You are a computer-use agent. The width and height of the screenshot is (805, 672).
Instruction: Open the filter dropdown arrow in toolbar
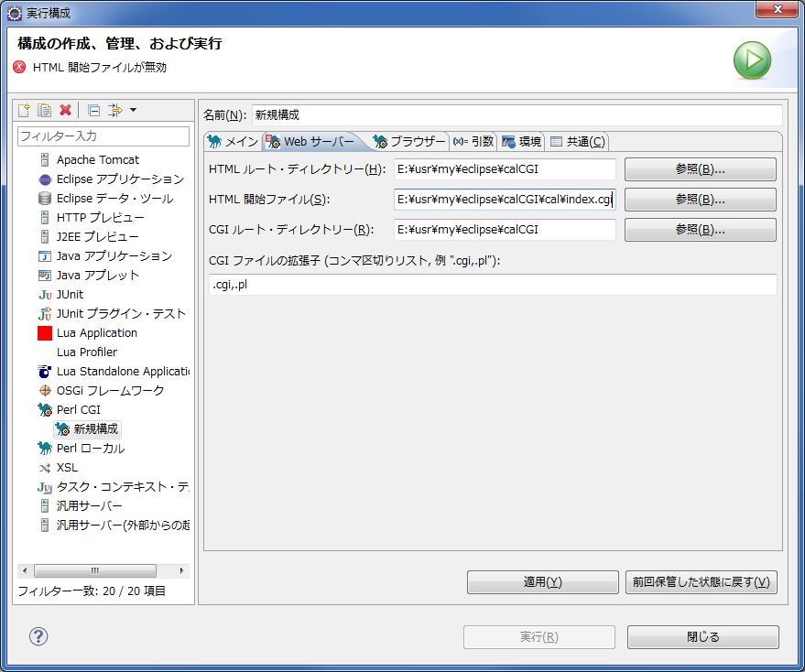[x=134, y=110]
